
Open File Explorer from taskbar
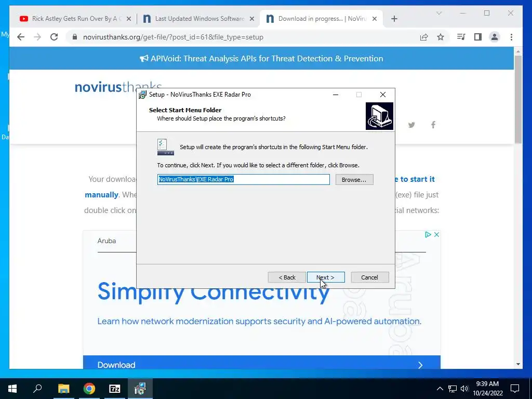pos(63,389)
